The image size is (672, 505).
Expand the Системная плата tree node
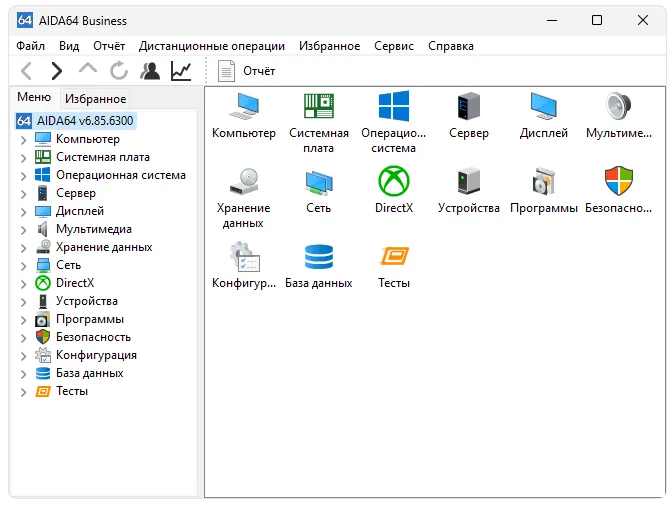click(24, 157)
